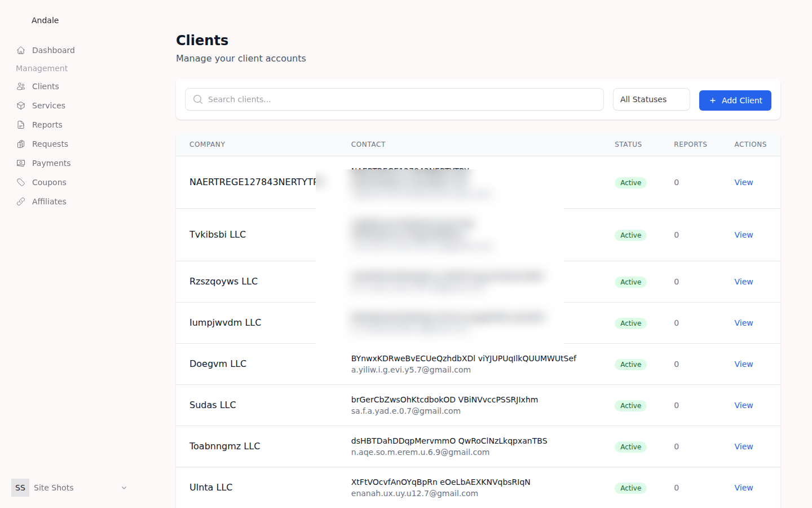Click the Requests clipboard icon
The width and height of the screenshot is (812, 508).
[x=21, y=144]
